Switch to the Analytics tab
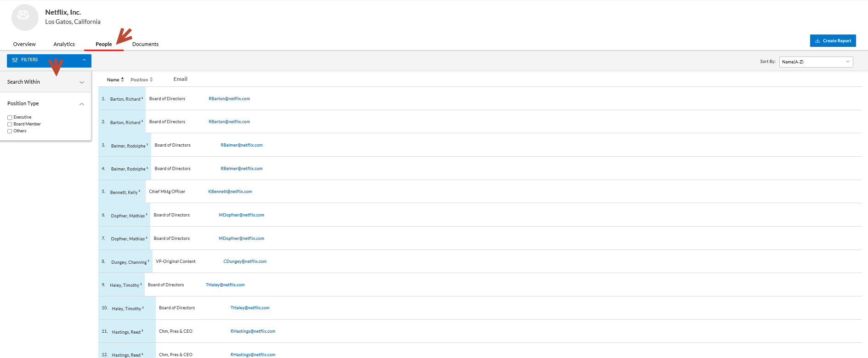The height and width of the screenshot is (358, 868). point(64,44)
